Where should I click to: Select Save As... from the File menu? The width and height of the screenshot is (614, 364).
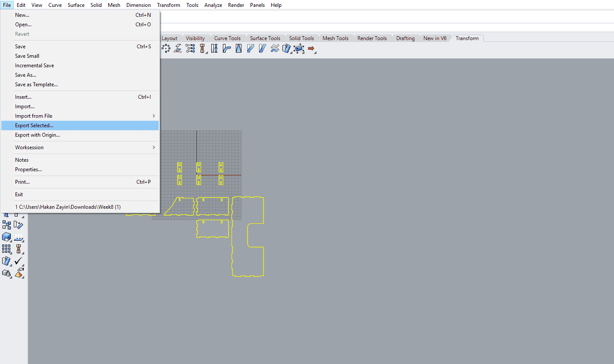click(80, 75)
